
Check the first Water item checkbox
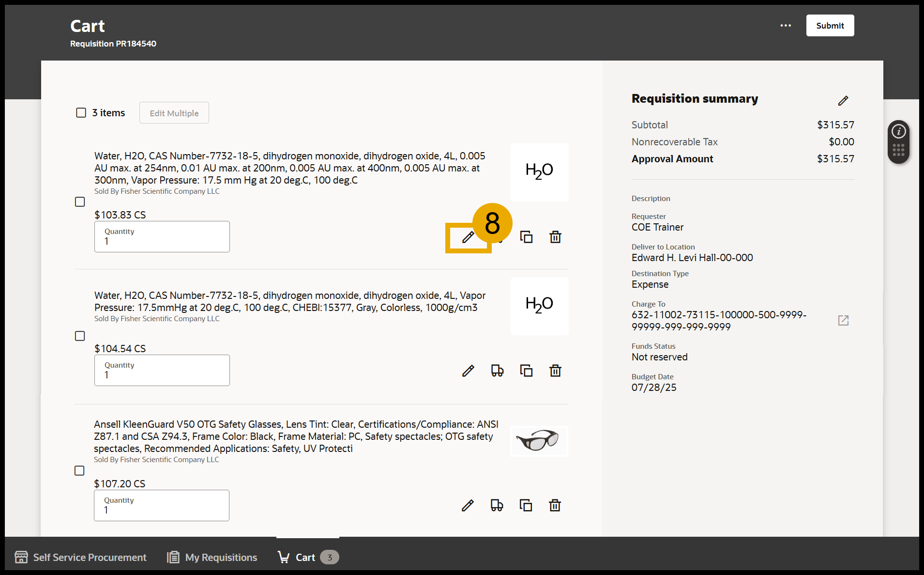pos(80,202)
